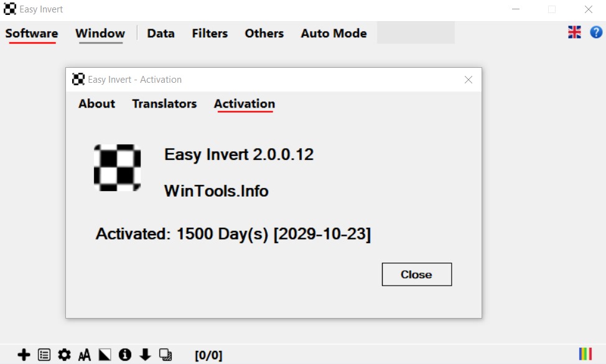The width and height of the screenshot is (606, 364).
Task: Open the Data menu
Action: coord(161,34)
